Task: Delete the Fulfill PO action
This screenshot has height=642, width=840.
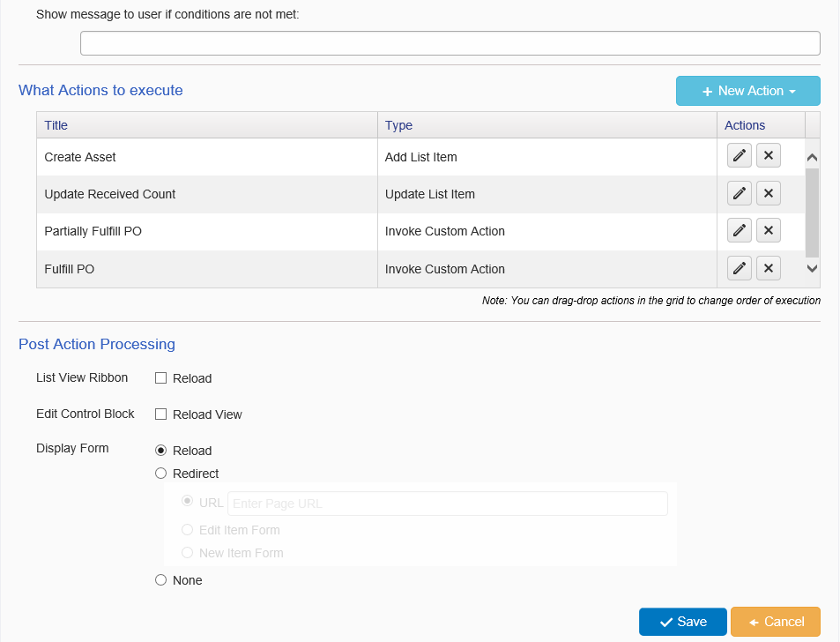Action: tap(769, 268)
